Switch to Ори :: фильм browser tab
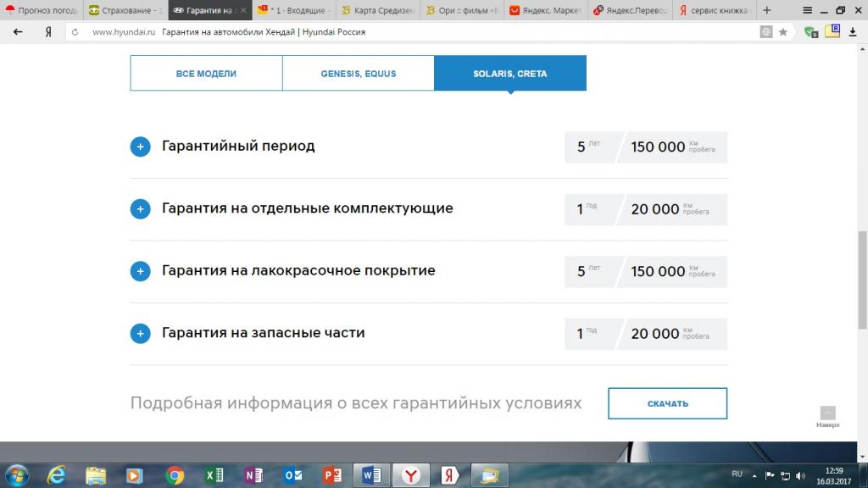The height and width of the screenshot is (488, 868). tap(463, 10)
